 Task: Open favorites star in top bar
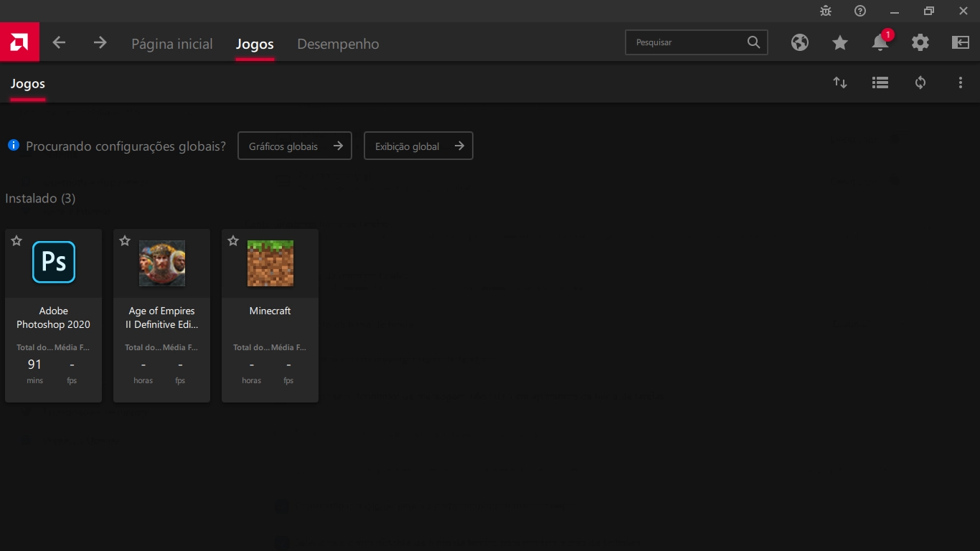(x=840, y=43)
